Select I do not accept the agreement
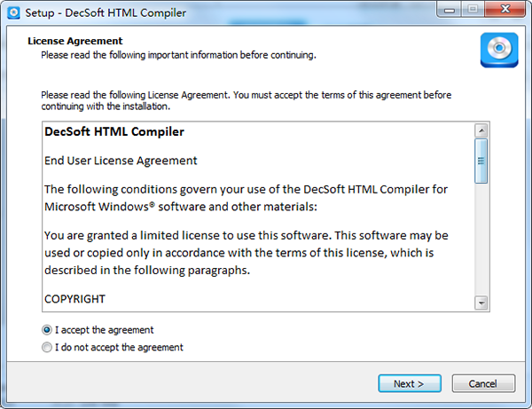Viewport: 532px width, 409px height. tap(47, 347)
